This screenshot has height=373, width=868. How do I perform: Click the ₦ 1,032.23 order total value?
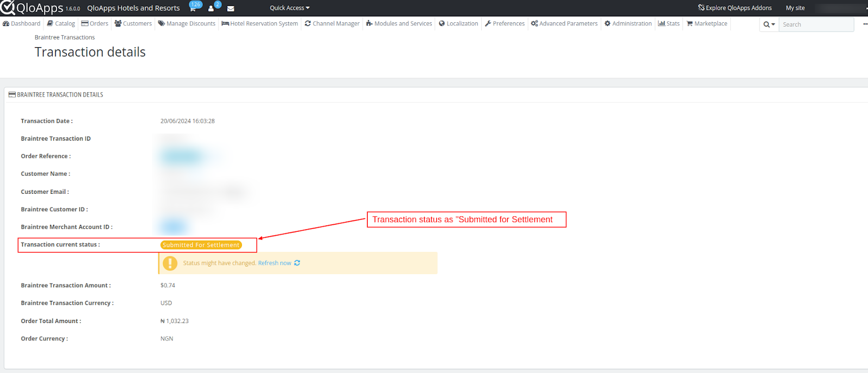click(x=175, y=321)
